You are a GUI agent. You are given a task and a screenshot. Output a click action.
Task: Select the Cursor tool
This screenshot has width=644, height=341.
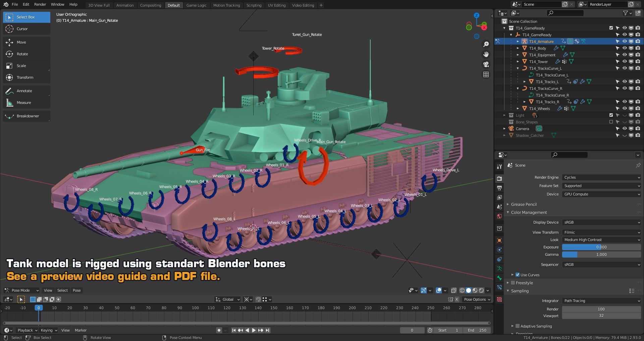click(x=26, y=29)
